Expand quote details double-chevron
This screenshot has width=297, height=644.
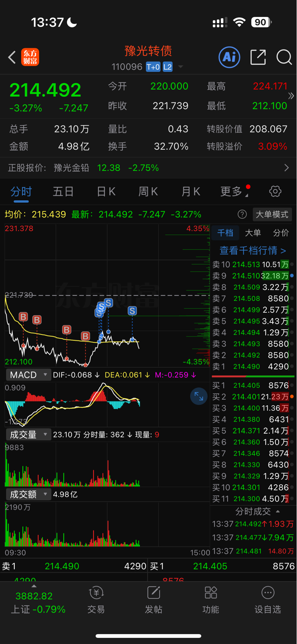coord(291,96)
